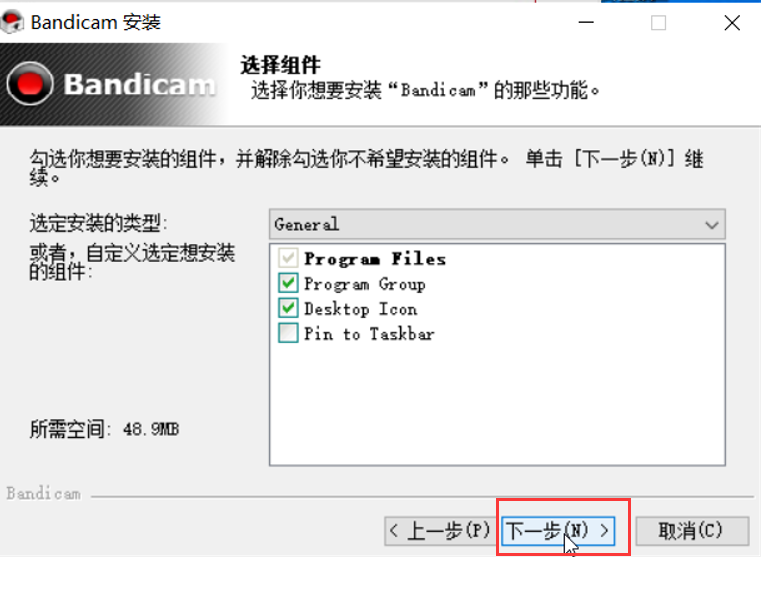Select the Program Files component label
The width and height of the screenshot is (763, 597).
[375, 259]
